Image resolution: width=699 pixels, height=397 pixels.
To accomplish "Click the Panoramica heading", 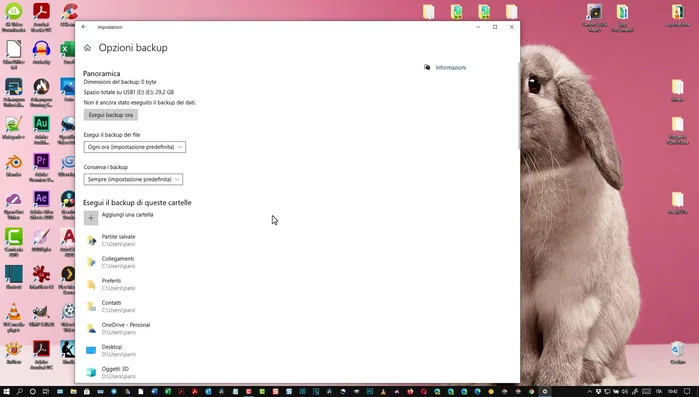I will [102, 74].
